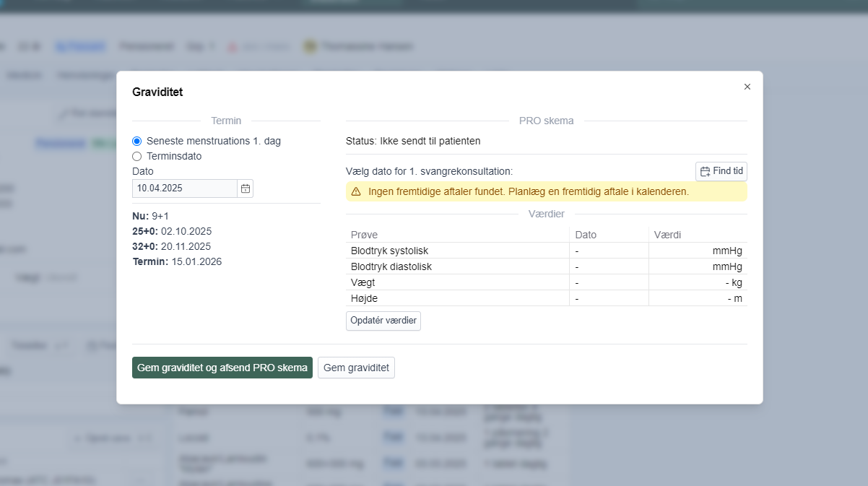Image resolution: width=868 pixels, height=486 pixels.
Task: Click the Opdatér værdier button
Action: pyautogui.click(x=383, y=321)
